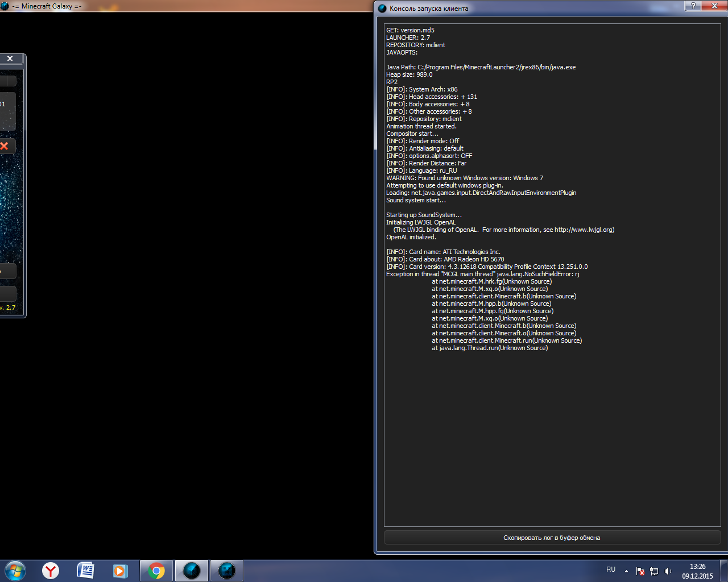
Task: Open the volume speaker tray icon
Action: (x=668, y=571)
